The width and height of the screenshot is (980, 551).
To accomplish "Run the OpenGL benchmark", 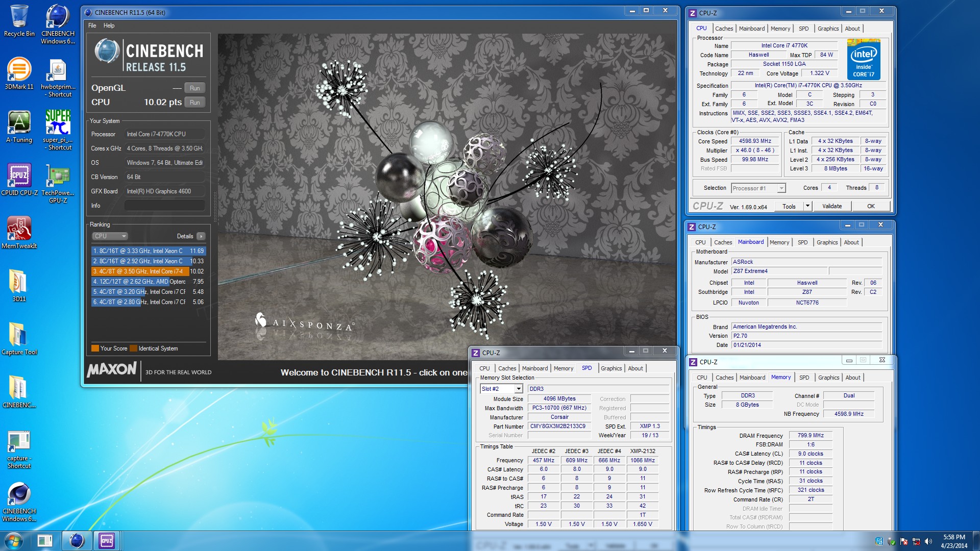I will tap(195, 88).
